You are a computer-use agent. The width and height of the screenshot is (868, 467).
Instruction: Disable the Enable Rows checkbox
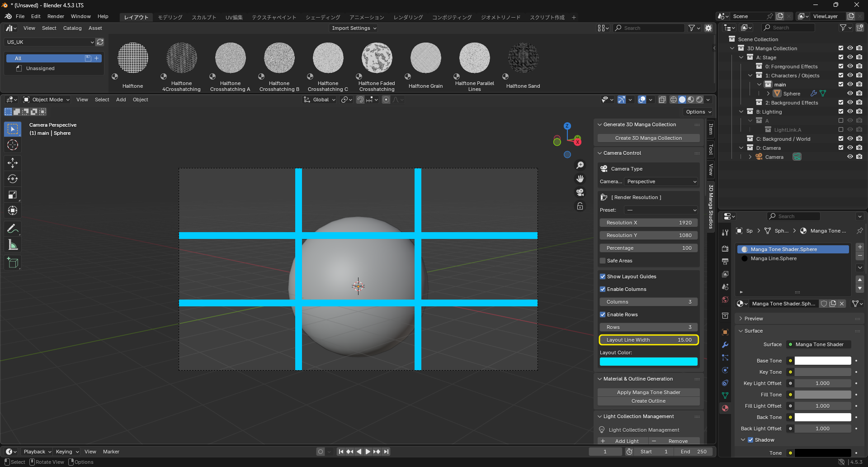(603, 315)
